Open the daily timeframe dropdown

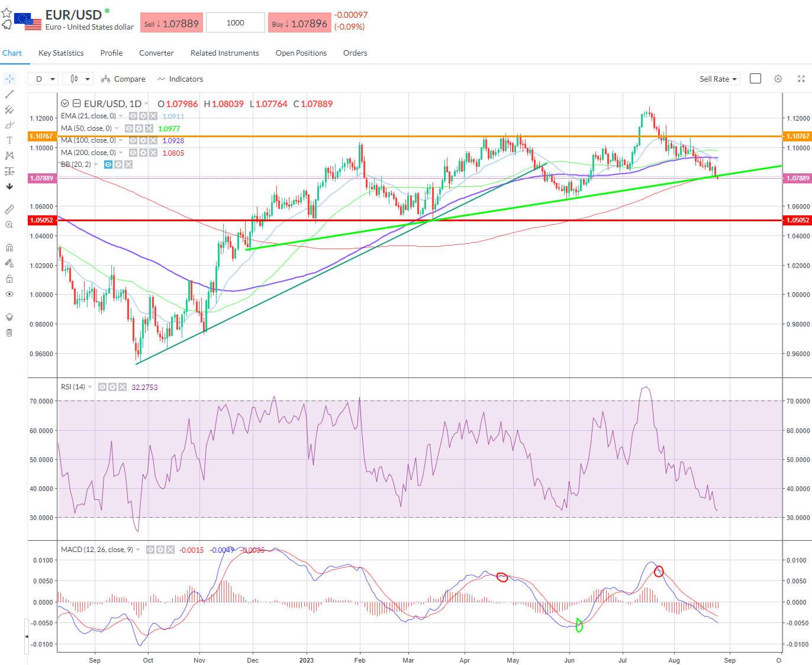click(43, 78)
